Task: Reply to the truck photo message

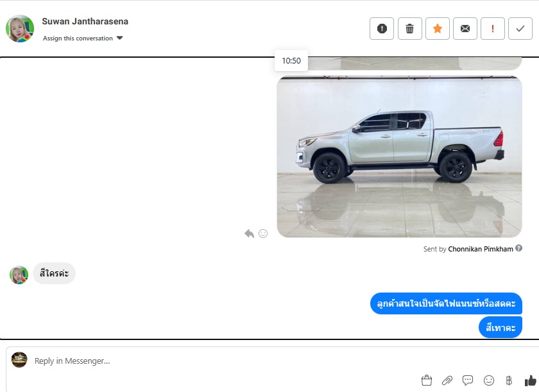Action: pyautogui.click(x=249, y=234)
